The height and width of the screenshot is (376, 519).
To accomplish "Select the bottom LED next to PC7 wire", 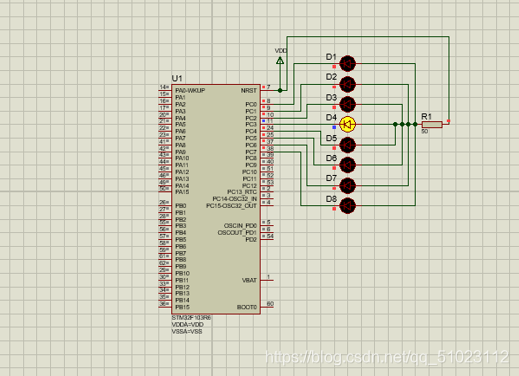I will [347, 206].
